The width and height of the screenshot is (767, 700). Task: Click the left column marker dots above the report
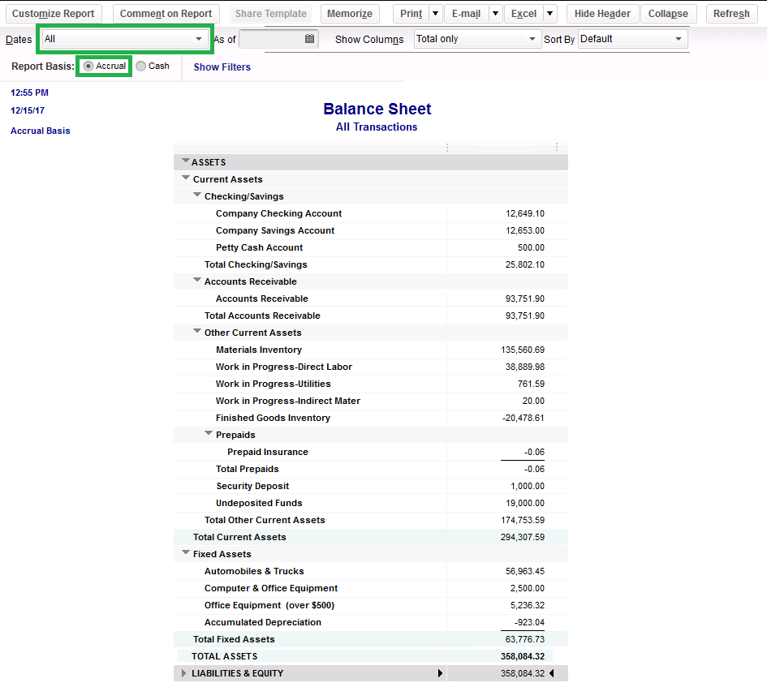point(447,148)
